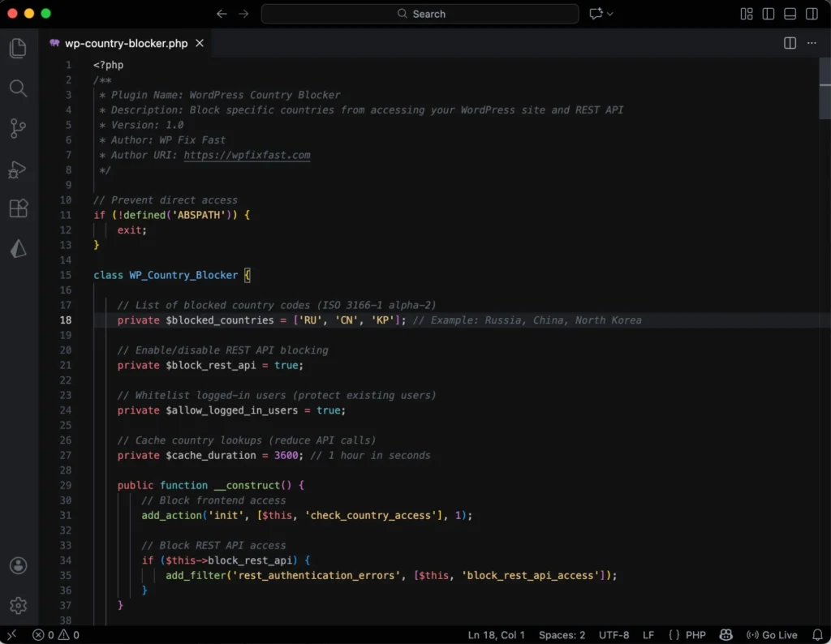Start the Go Live server
The image size is (831, 644).
[772, 635]
